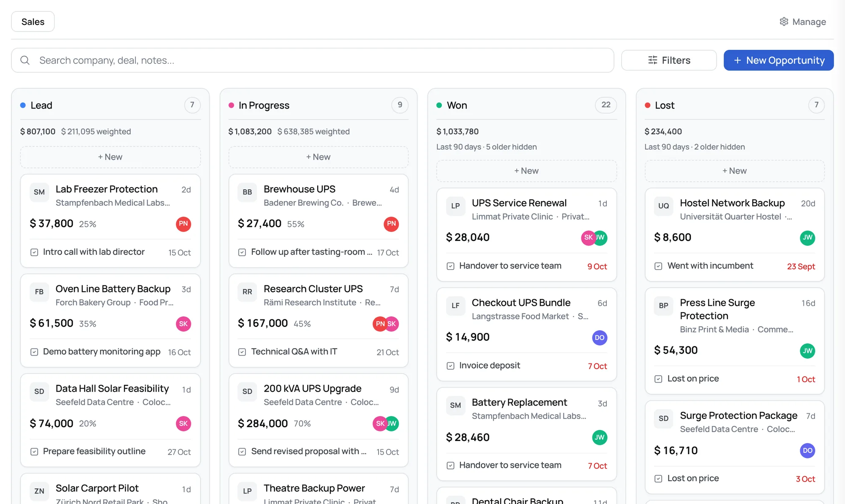Click the UQ avatar on Hostel Network Backup
The image size is (845, 504).
[x=664, y=206]
